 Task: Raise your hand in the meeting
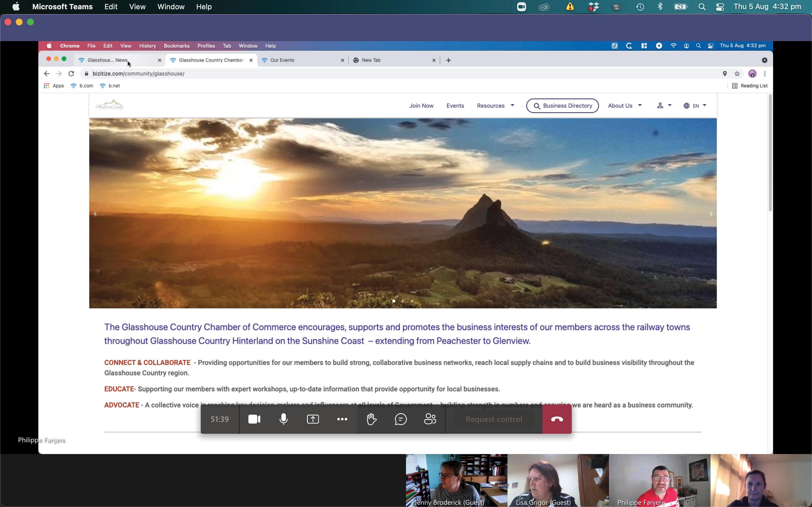pyautogui.click(x=371, y=419)
